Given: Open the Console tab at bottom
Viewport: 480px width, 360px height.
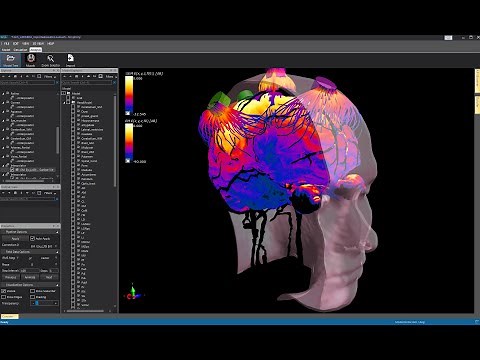Looking at the screenshot, I should pyautogui.click(x=9, y=316).
